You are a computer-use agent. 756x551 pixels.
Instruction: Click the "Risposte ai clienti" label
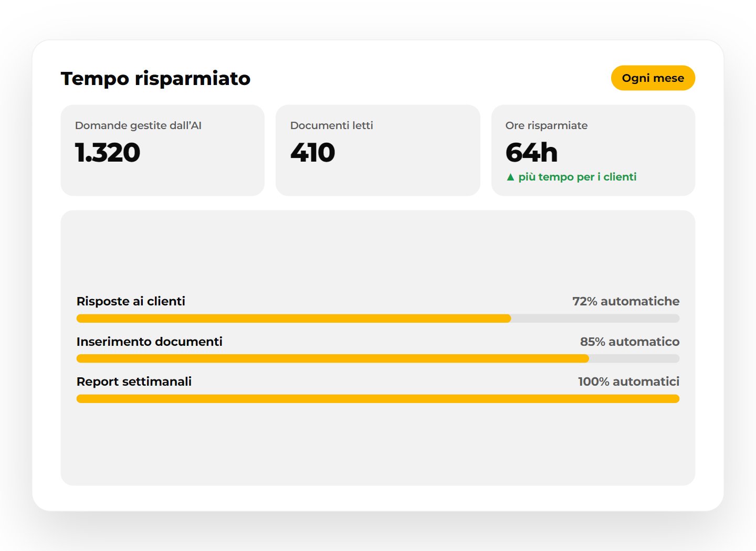(131, 301)
